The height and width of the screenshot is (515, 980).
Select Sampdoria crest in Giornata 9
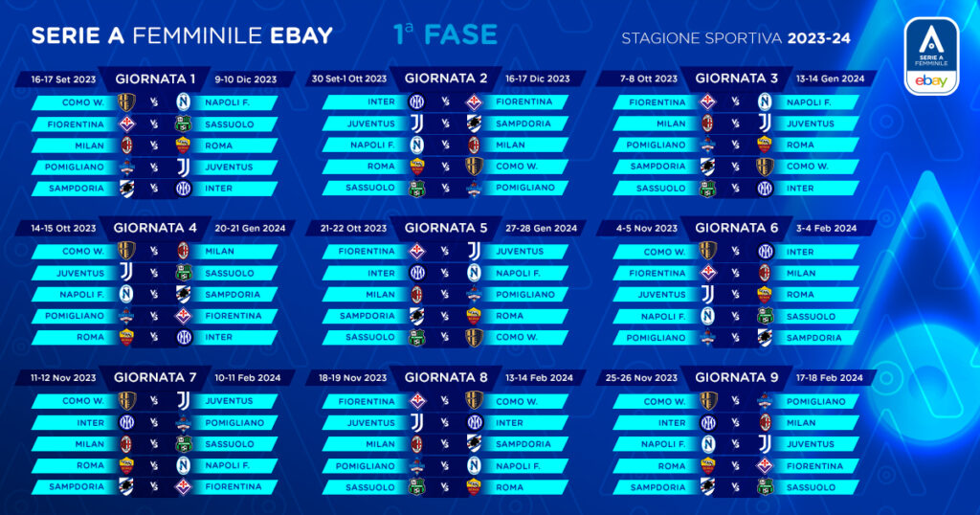coord(707,486)
